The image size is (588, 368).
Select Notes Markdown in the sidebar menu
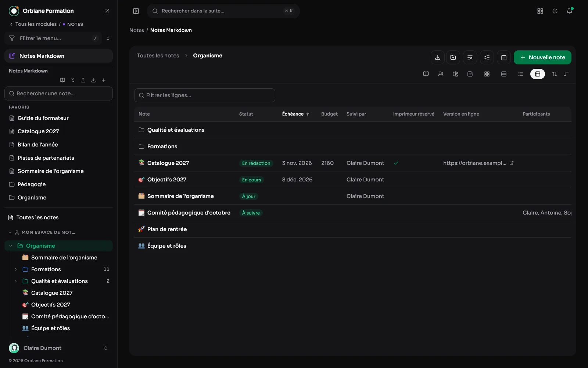click(59, 56)
